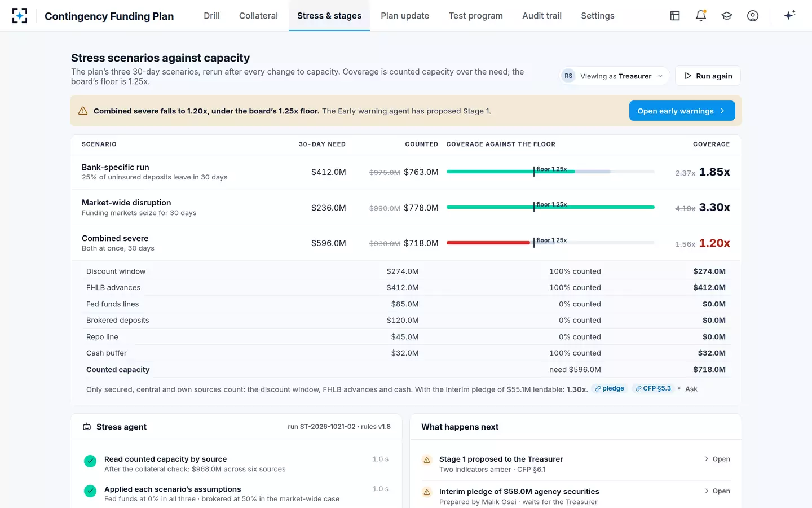The height and width of the screenshot is (508, 812).
Task: Click green check beside Read counted capacity
Action: [90, 461]
